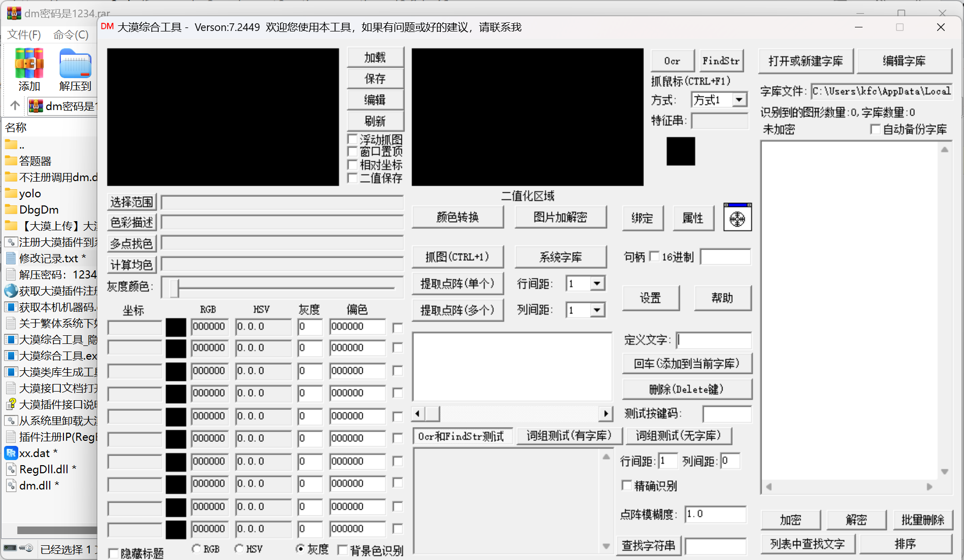Click WinRAR's 解压到 (Extract to) folder icon
The image size is (964, 560).
coord(75,64)
